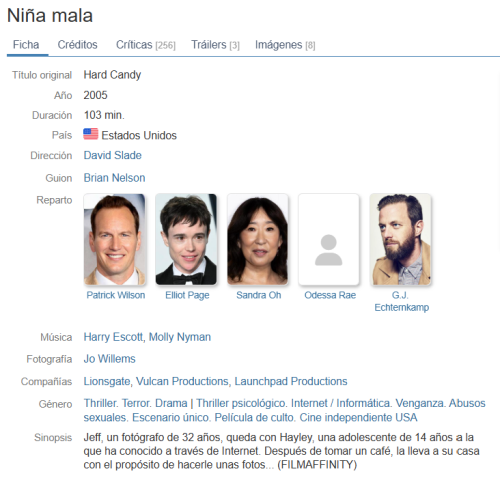Viewport: 500px width, 493px height.
Task: Click the Molly Nyman composer link
Action: pyautogui.click(x=180, y=337)
